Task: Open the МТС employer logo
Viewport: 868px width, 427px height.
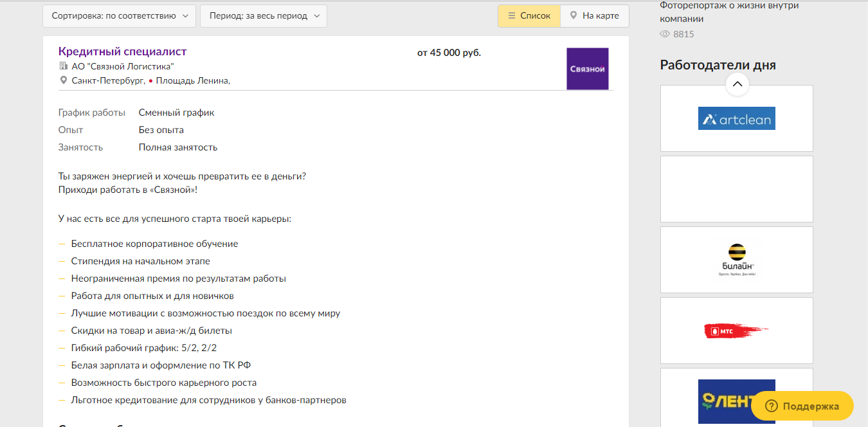Action: (x=737, y=331)
